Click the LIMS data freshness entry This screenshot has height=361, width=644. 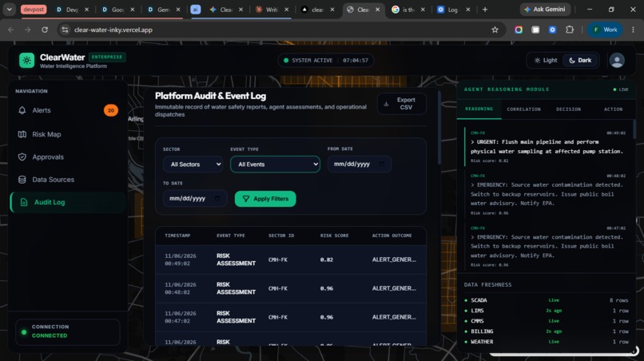pos(547,311)
